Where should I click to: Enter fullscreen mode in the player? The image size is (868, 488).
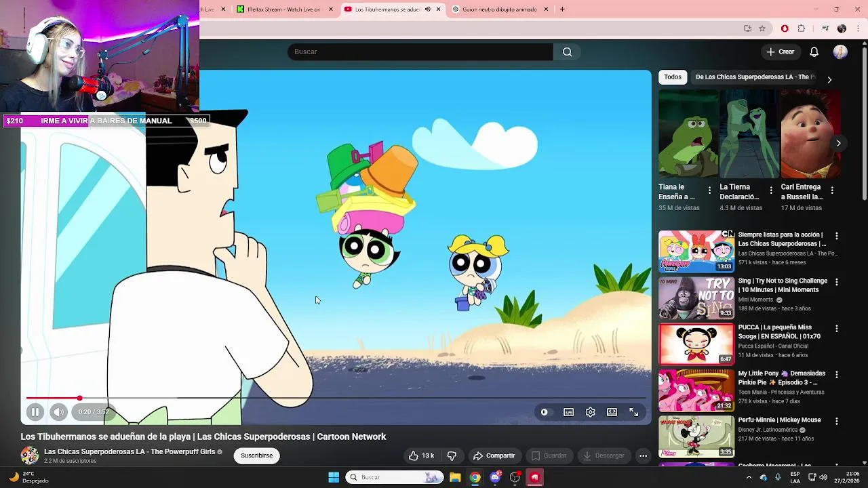tap(633, 412)
